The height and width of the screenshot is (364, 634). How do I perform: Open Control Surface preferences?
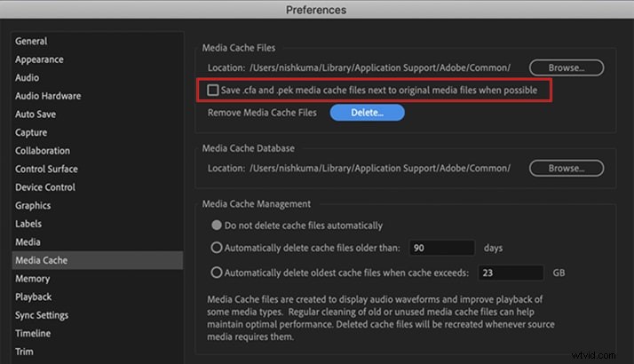pos(46,169)
